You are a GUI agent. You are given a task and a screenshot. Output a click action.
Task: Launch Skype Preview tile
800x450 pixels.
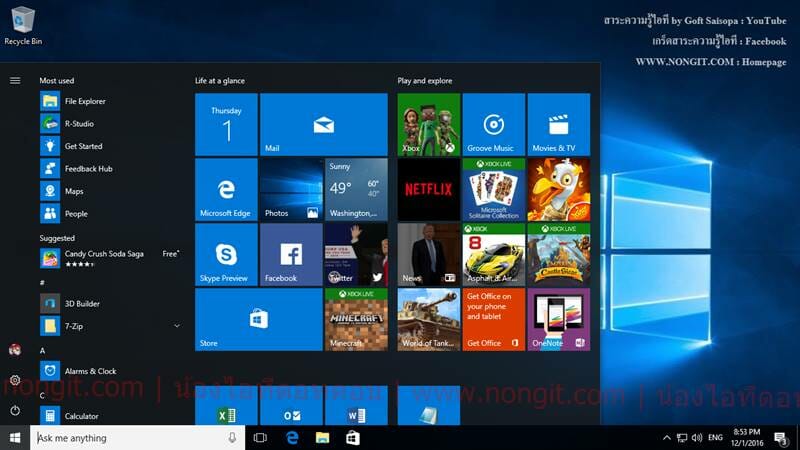pos(226,255)
